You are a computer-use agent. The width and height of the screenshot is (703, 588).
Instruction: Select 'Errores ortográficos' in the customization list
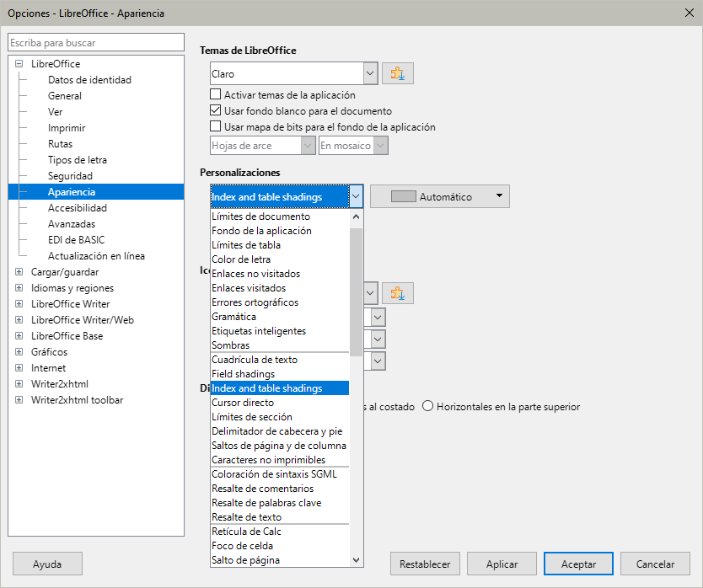[x=255, y=302]
